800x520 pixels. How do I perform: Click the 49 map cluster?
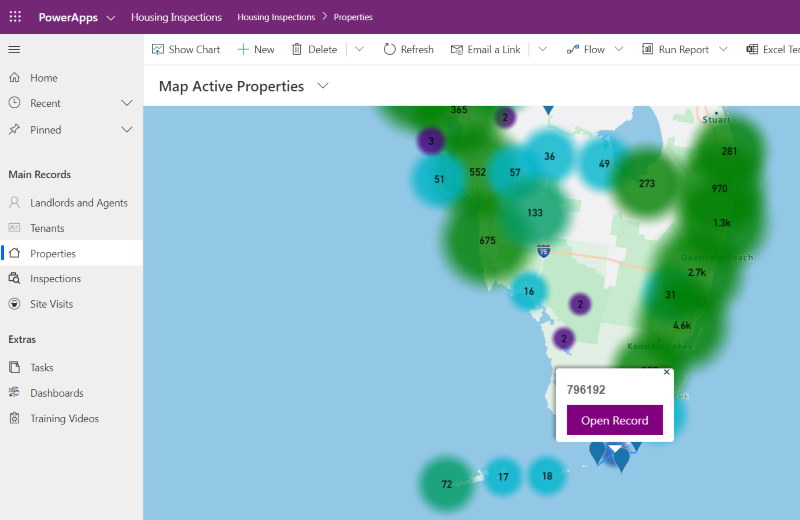pos(604,164)
